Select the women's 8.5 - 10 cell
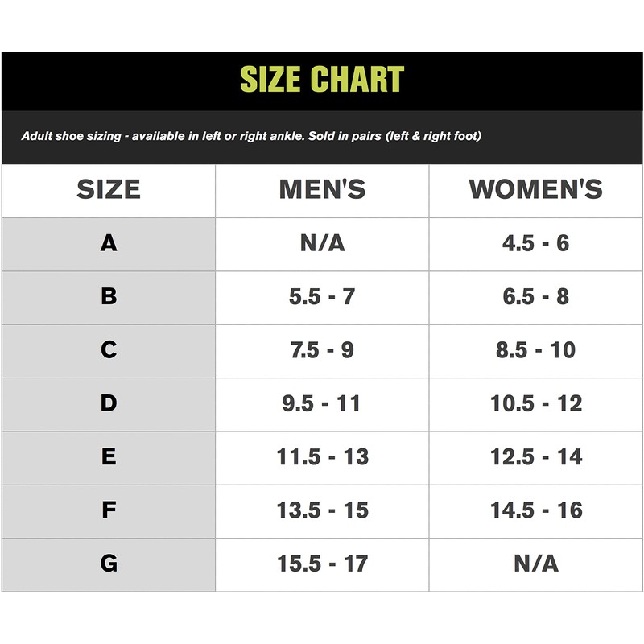 (x=535, y=350)
